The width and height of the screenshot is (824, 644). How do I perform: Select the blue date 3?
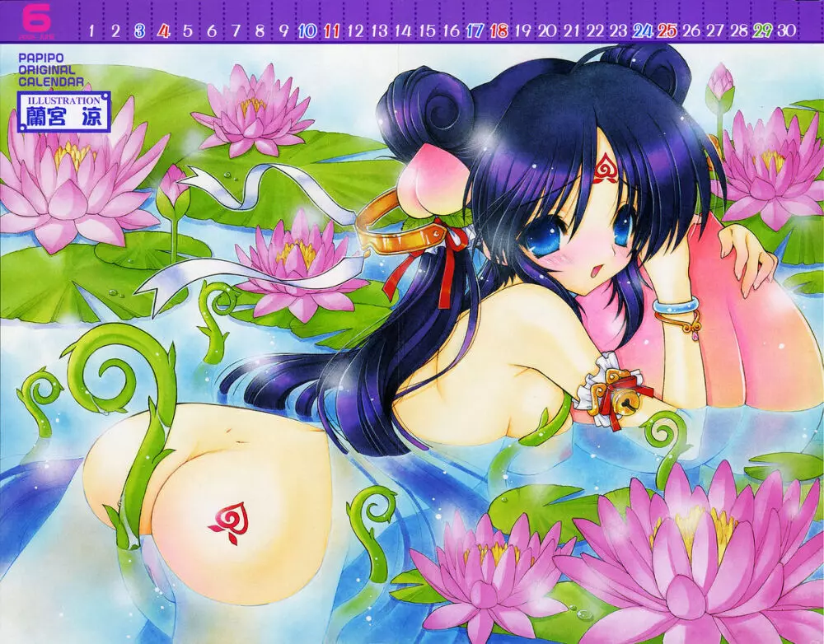coord(139,31)
